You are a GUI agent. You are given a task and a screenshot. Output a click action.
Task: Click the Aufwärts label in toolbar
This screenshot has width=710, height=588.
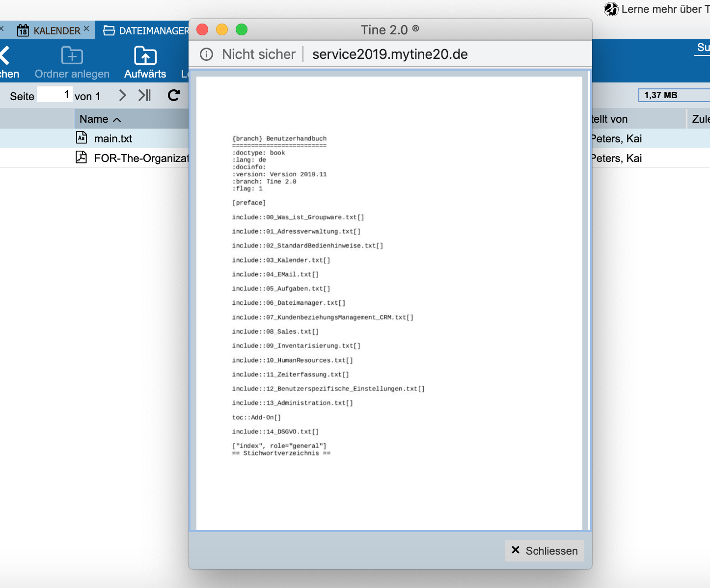tap(145, 74)
